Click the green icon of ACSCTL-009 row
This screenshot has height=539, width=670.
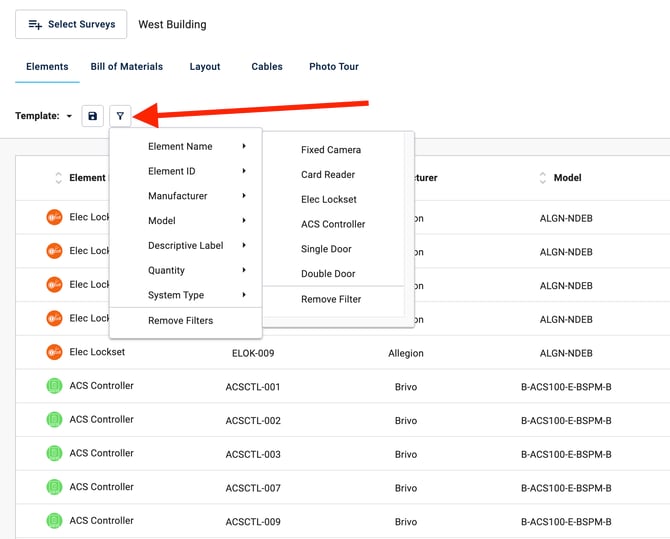click(x=54, y=521)
